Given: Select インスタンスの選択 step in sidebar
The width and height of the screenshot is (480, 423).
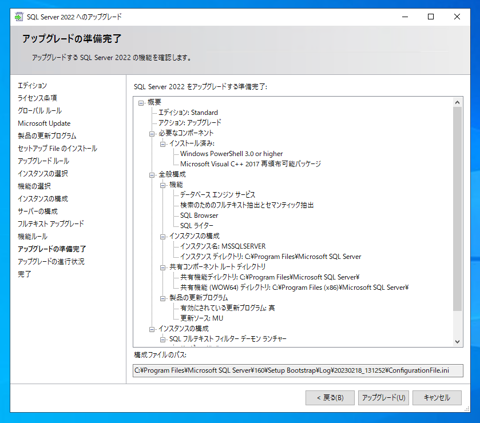Looking at the screenshot, I should pos(43,174).
